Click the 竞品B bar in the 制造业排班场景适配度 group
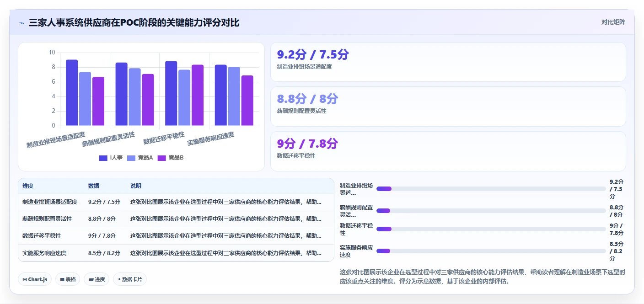 click(x=98, y=101)
